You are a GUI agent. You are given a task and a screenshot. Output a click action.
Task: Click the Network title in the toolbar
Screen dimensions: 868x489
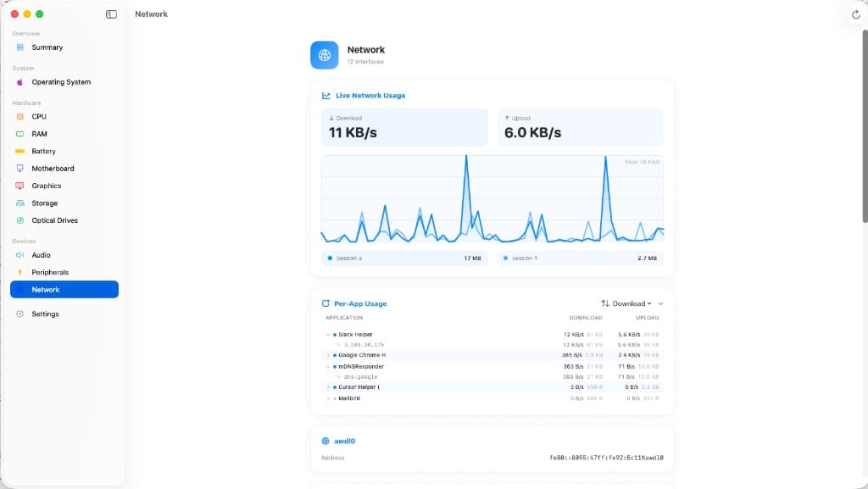coord(151,14)
